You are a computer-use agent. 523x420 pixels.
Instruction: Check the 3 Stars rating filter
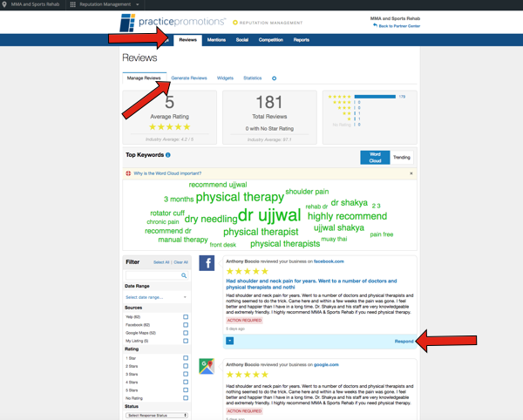186,374
